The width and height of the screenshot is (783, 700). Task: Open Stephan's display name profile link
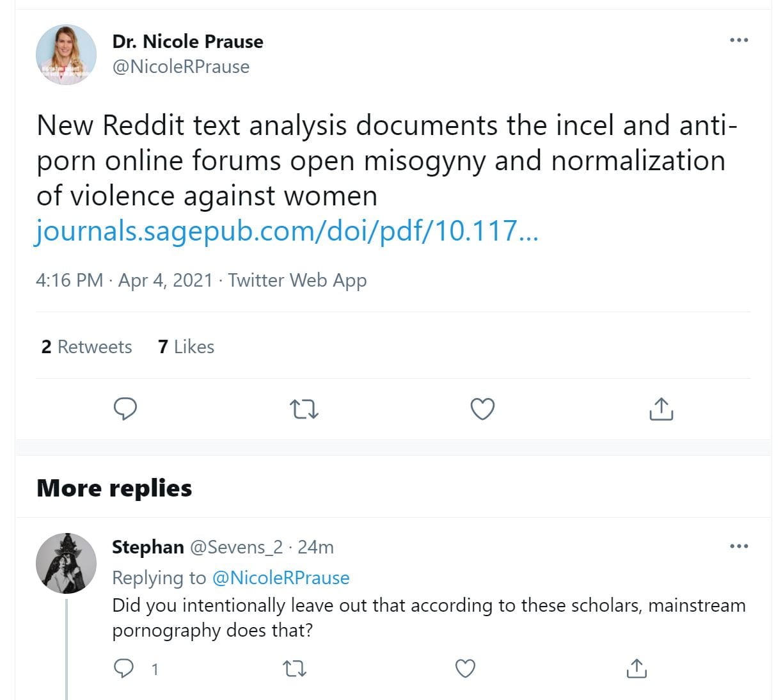tap(148, 547)
